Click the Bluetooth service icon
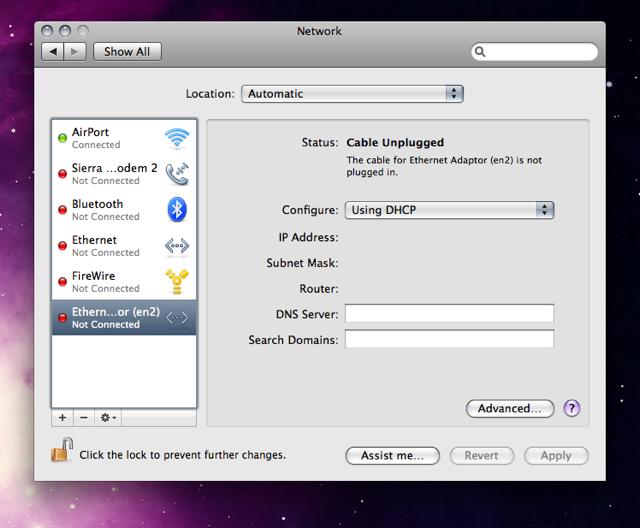640x528 pixels. click(x=177, y=210)
